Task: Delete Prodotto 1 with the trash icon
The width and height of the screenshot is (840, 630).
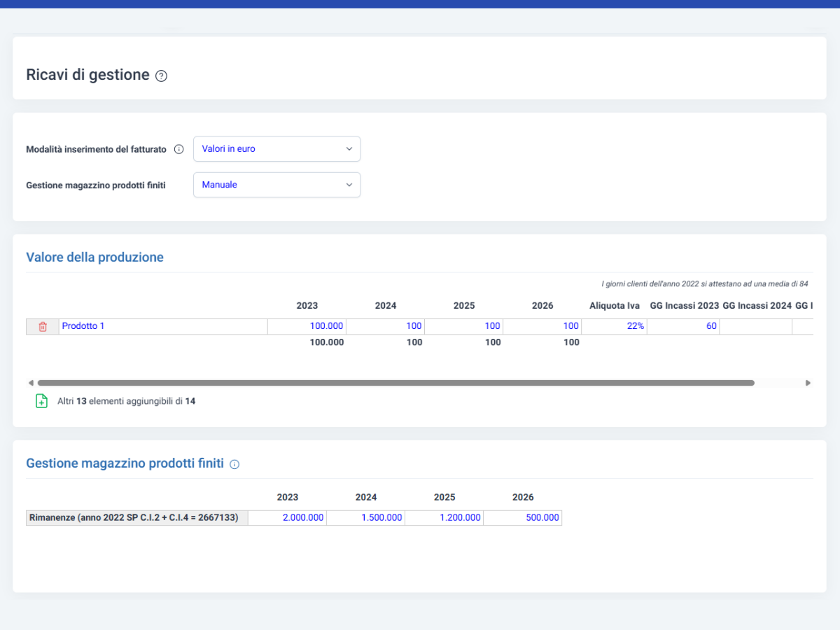Action: coord(43,326)
